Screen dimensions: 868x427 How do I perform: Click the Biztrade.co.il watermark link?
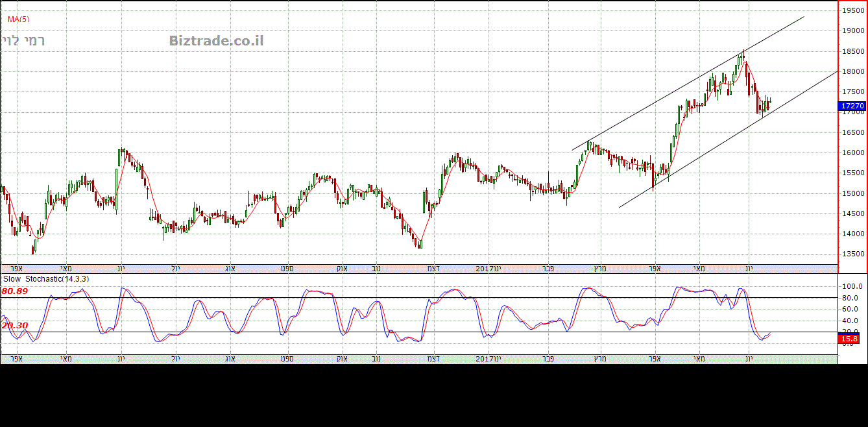(x=216, y=41)
